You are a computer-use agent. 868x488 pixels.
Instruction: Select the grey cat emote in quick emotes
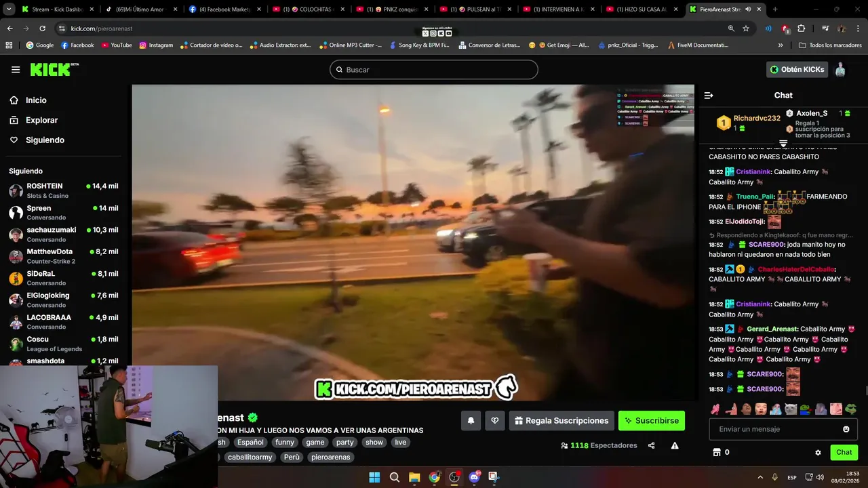point(791,409)
